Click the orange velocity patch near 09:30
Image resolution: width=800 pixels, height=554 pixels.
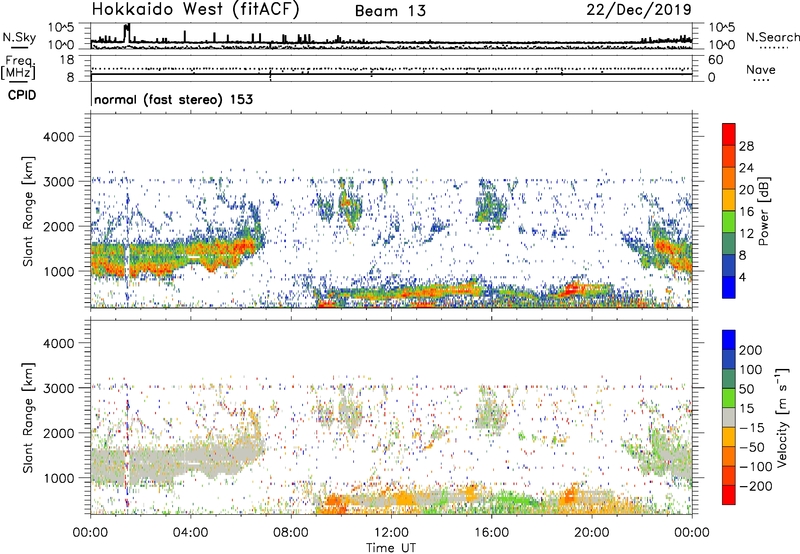(333, 501)
